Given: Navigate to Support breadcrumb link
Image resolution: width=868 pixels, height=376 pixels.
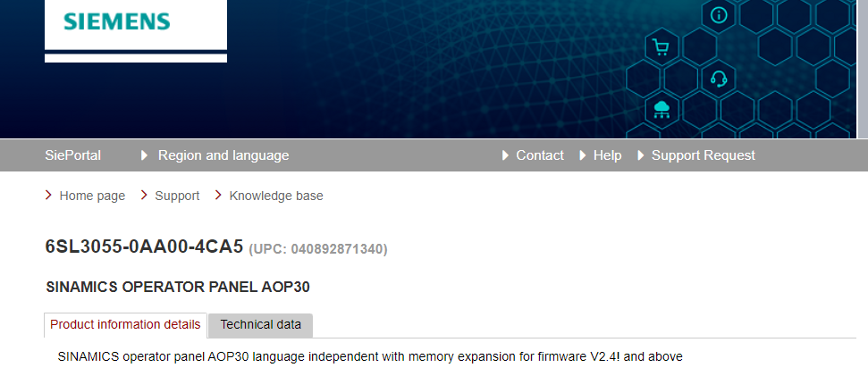Looking at the screenshot, I should coord(177,196).
